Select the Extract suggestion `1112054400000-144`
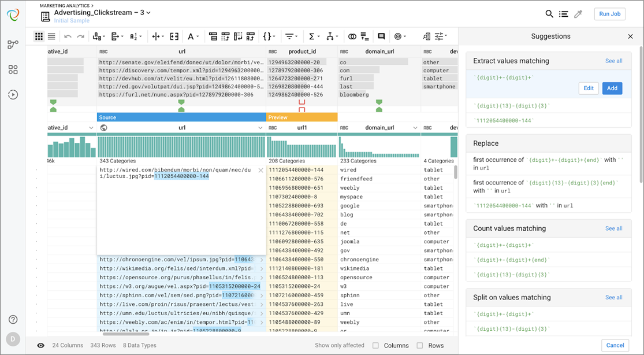 pos(549,120)
